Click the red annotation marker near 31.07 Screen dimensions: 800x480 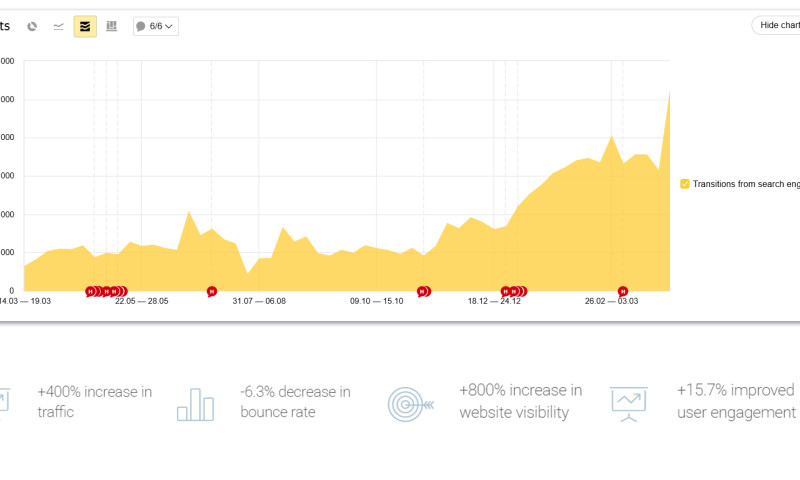(x=212, y=291)
